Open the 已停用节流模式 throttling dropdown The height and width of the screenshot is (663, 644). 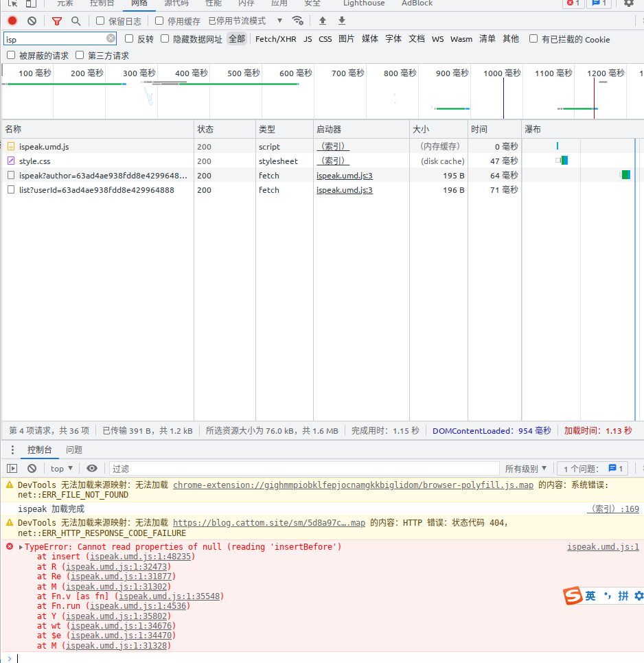point(238,21)
